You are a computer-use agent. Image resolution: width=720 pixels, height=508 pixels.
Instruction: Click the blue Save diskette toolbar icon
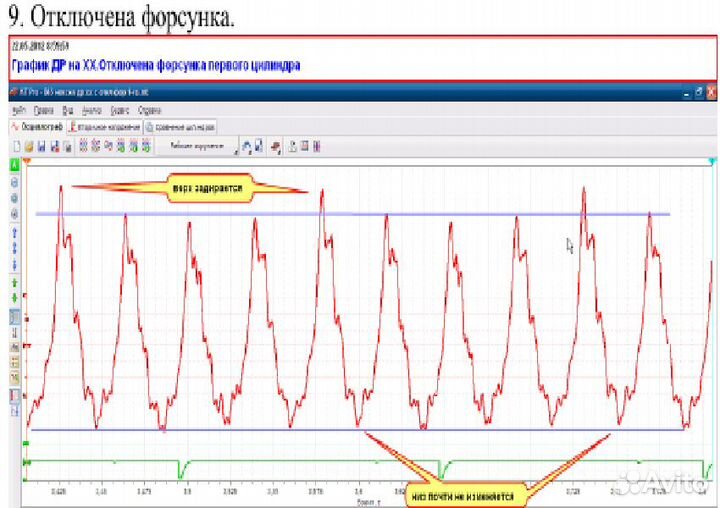point(42,147)
